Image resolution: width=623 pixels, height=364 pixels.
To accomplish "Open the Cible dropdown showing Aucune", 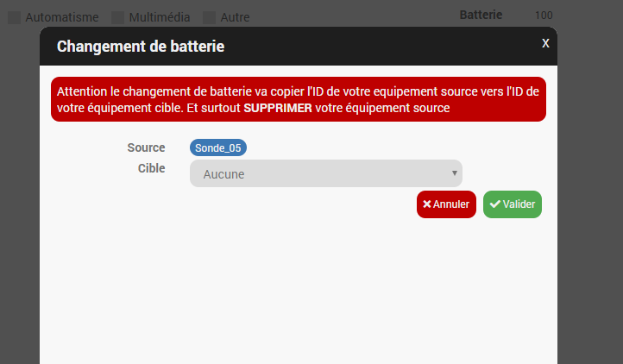I will click(326, 173).
